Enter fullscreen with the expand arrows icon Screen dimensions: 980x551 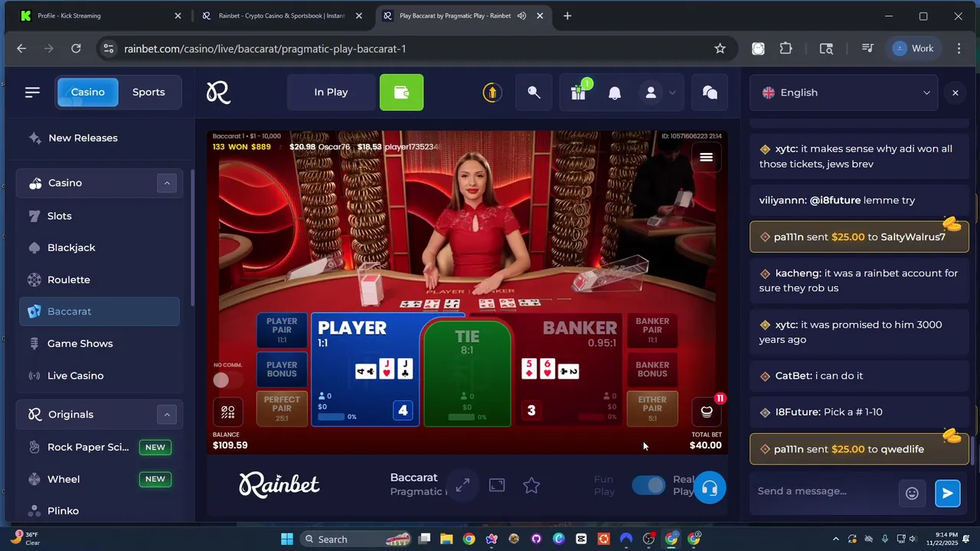(x=462, y=485)
